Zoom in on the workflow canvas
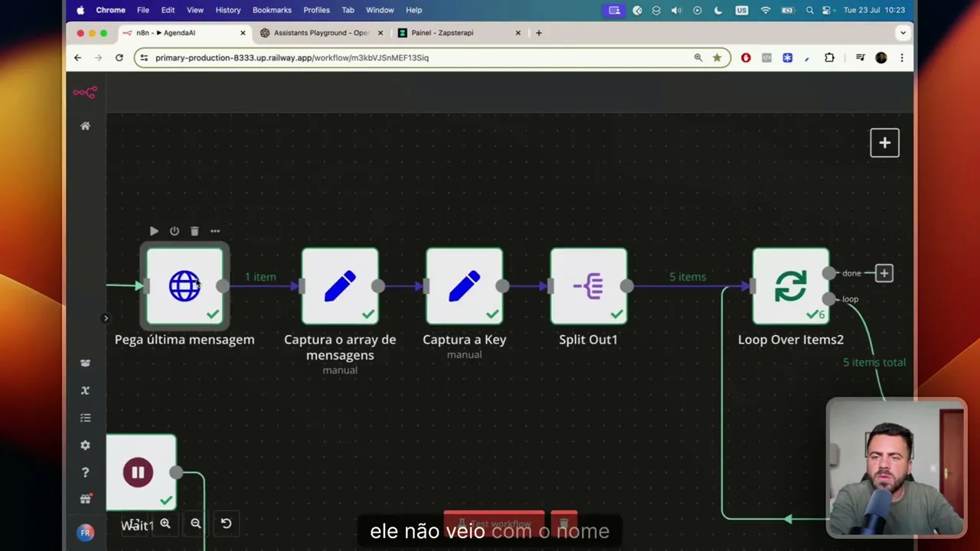The width and height of the screenshot is (980, 551). click(165, 523)
